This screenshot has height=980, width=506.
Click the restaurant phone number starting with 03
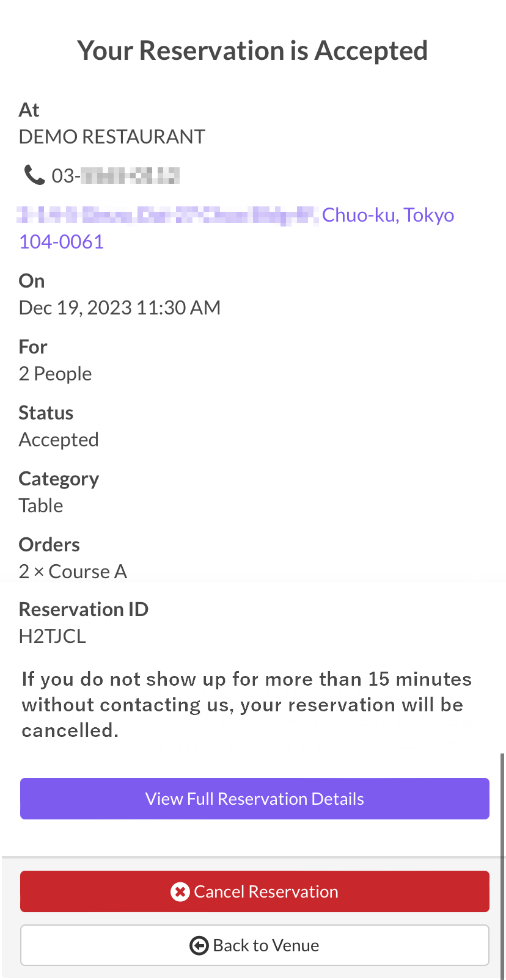coord(116,176)
